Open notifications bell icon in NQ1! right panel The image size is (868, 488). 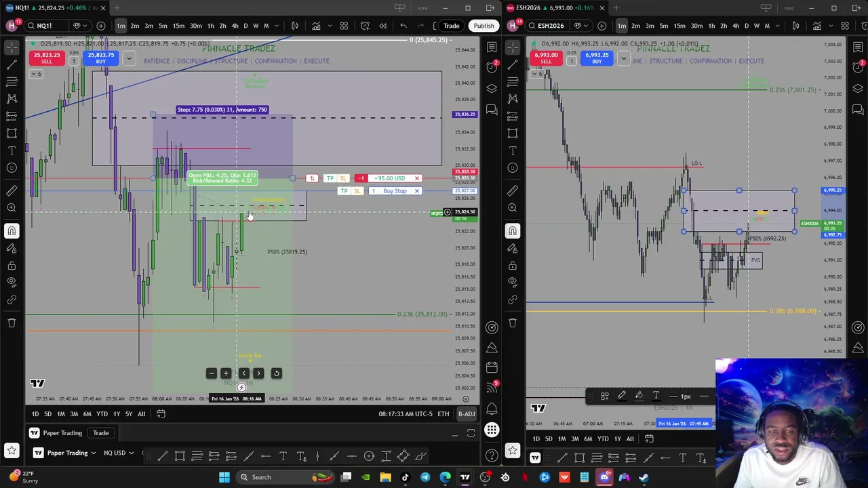[492, 409]
